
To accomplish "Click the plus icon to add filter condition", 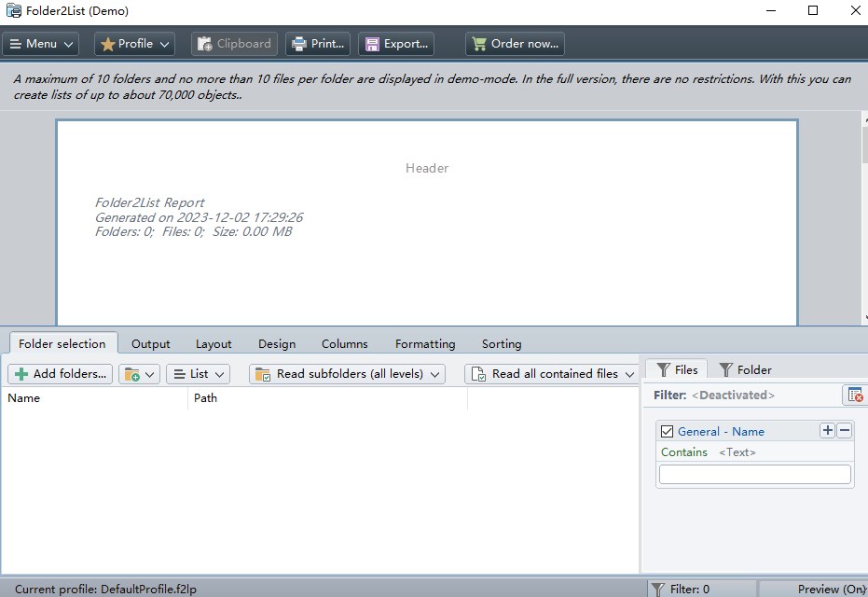I will [x=827, y=430].
